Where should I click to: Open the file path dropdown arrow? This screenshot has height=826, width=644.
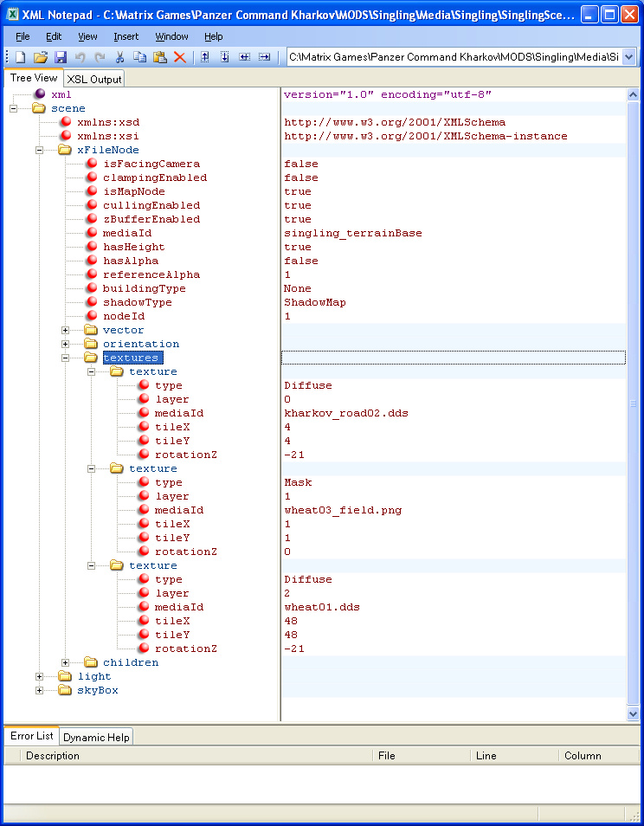628,57
